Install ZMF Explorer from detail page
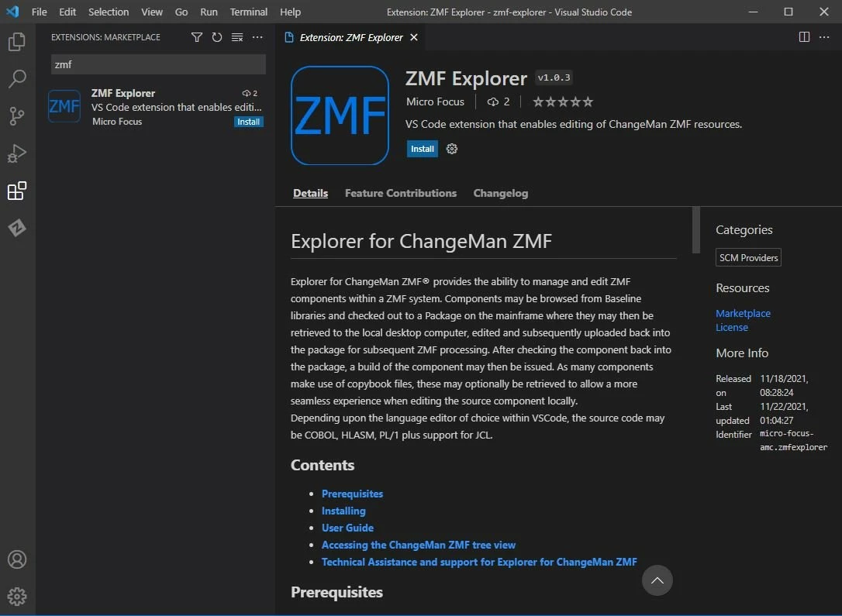Viewport: 842px width, 616px height. tap(423, 149)
